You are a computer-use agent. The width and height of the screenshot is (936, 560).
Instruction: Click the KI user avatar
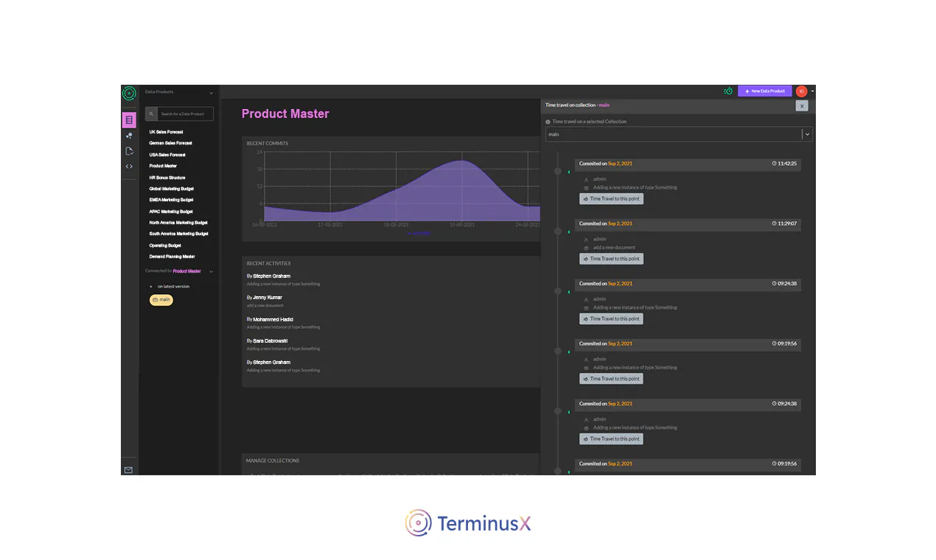click(802, 91)
